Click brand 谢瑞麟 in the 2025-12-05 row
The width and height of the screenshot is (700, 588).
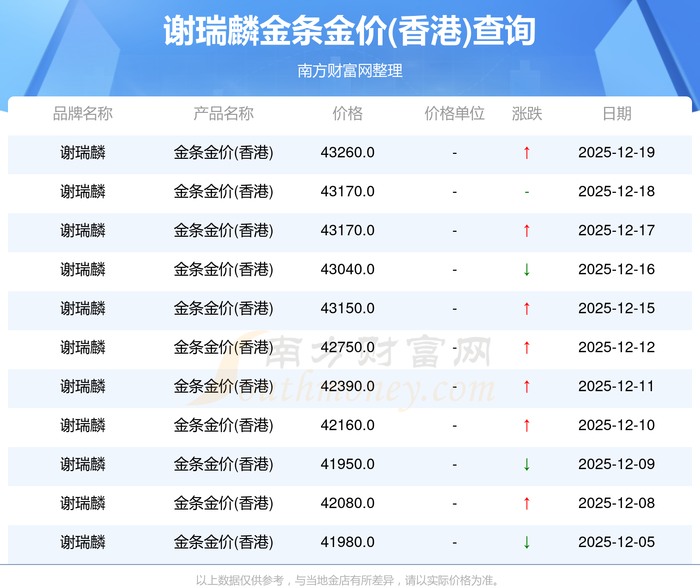point(83,542)
